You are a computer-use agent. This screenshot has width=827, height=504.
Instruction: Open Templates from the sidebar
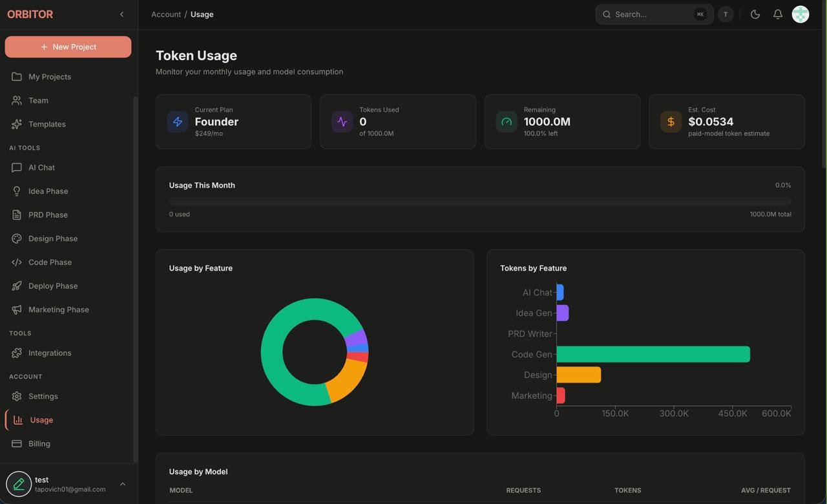(x=47, y=124)
